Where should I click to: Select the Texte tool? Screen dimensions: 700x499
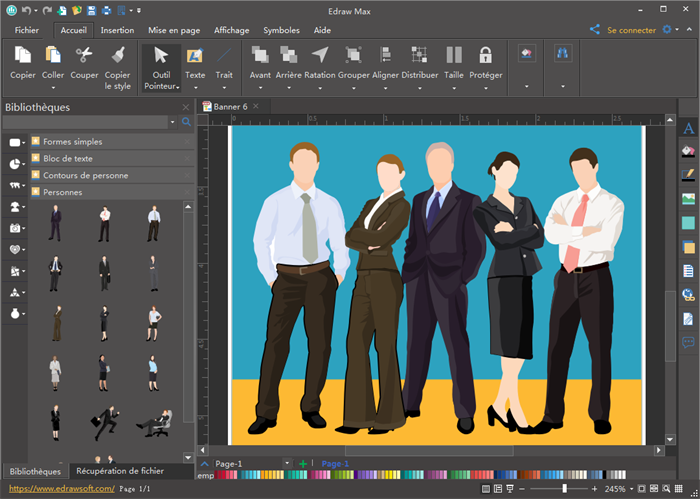(195, 56)
